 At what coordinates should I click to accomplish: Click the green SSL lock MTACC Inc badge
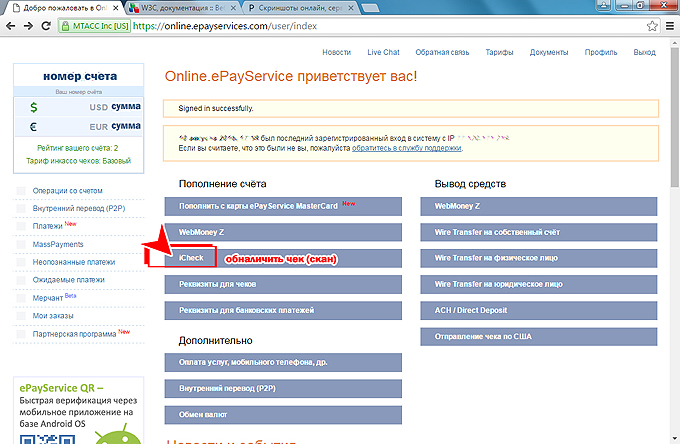tap(95, 26)
